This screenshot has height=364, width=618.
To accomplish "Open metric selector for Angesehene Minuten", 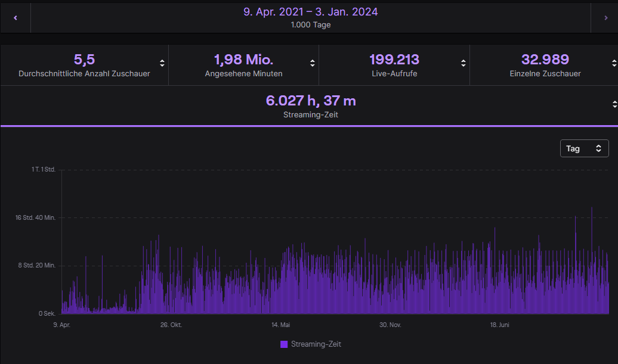I will point(312,63).
